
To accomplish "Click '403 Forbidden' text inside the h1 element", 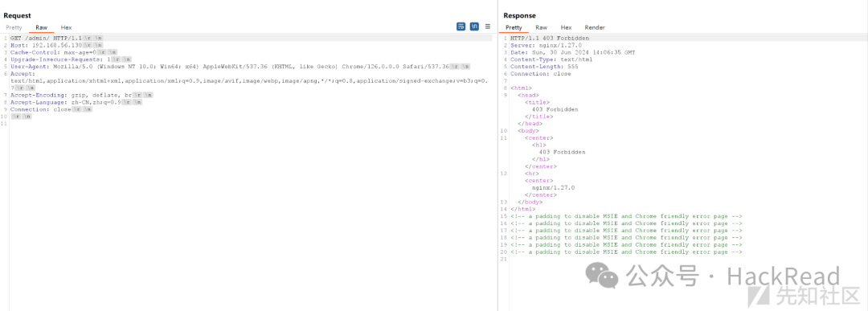I will [x=563, y=152].
